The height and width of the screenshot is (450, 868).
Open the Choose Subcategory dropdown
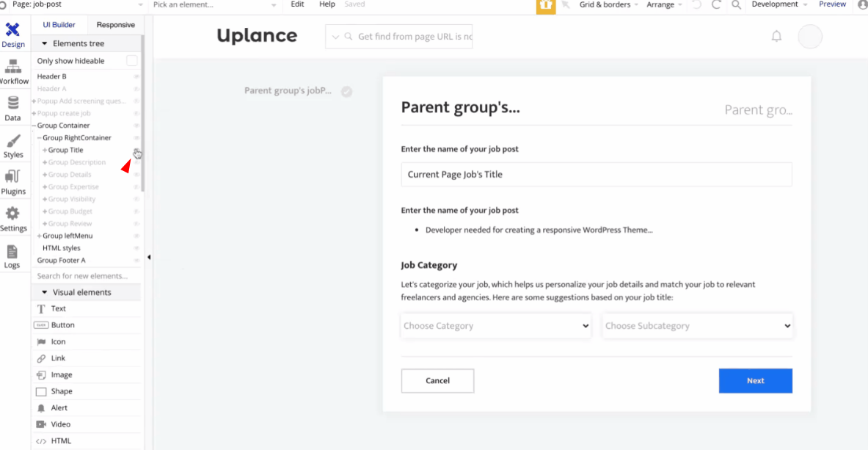(697, 326)
